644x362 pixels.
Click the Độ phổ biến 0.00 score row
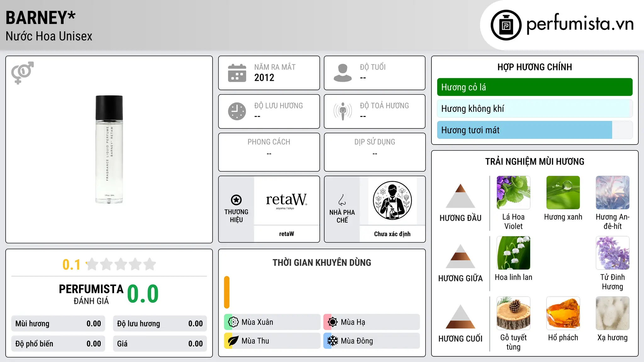[x=58, y=344]
